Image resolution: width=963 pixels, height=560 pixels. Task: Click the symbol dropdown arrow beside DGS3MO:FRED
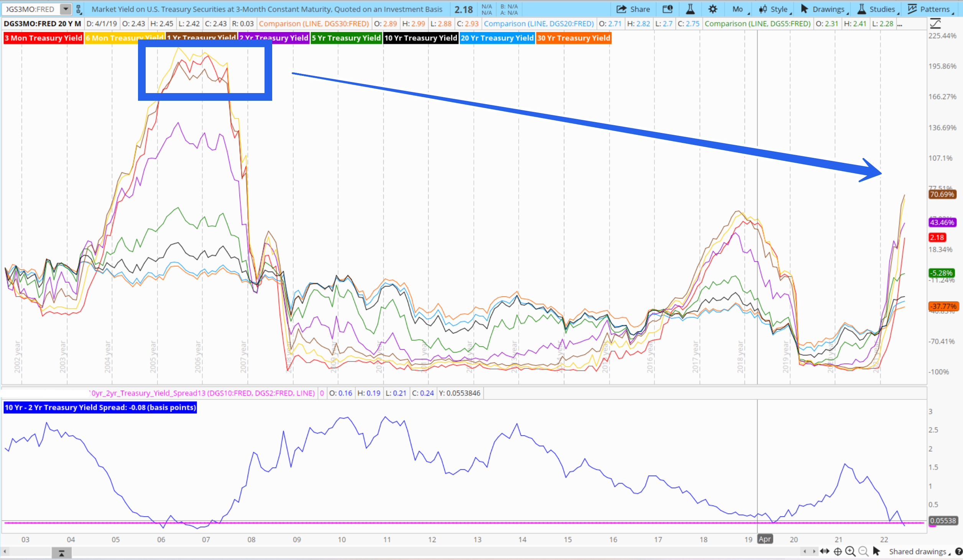(66, 9)
